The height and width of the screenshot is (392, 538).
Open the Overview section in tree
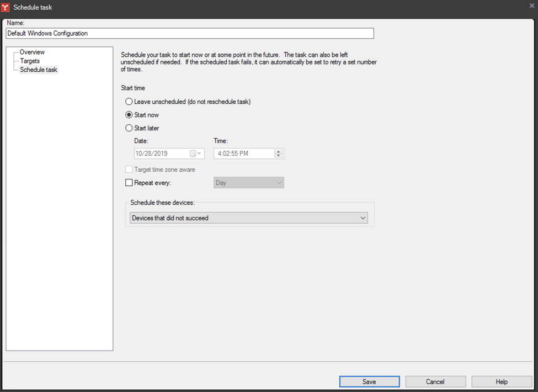[x=32, y=52]
